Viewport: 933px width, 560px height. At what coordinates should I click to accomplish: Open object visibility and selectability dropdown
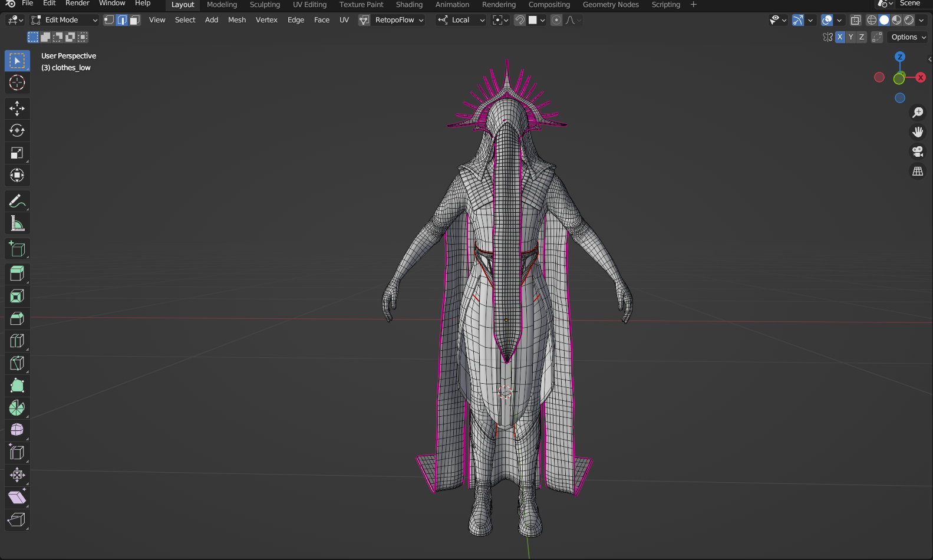click(x=778, y=20)
